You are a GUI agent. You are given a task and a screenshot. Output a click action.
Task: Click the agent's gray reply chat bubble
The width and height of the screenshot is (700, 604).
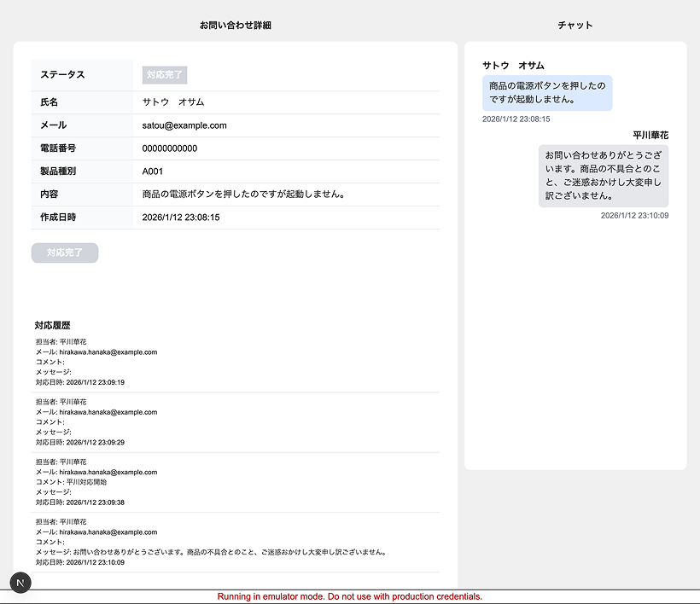click(x=604, y=176)
